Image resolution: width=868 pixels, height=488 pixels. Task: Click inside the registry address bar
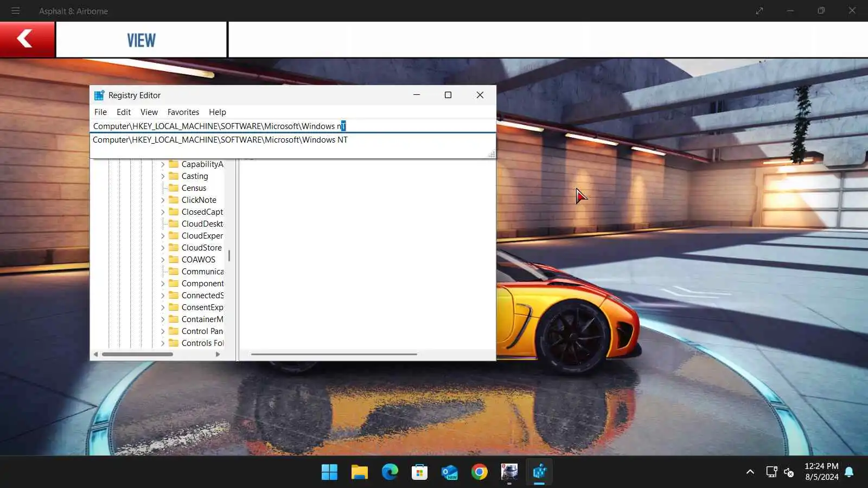tap(293, 126)
